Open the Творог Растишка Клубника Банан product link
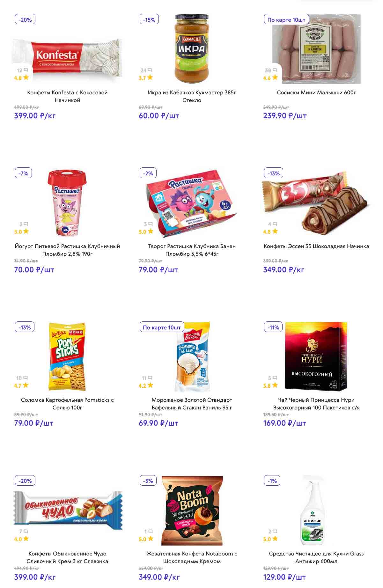 pos(192,250)
